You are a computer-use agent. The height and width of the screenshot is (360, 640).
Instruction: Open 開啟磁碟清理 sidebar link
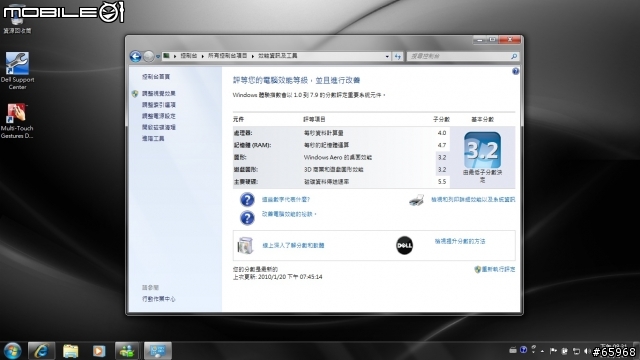(158, 127)
